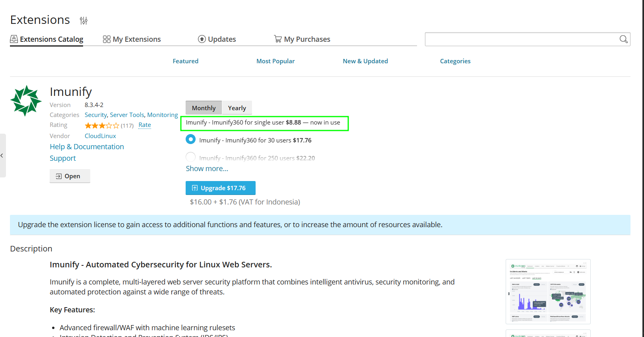644x337 pixels.
Task: Go to Most Popular extensions
Action: pos(275,61)
